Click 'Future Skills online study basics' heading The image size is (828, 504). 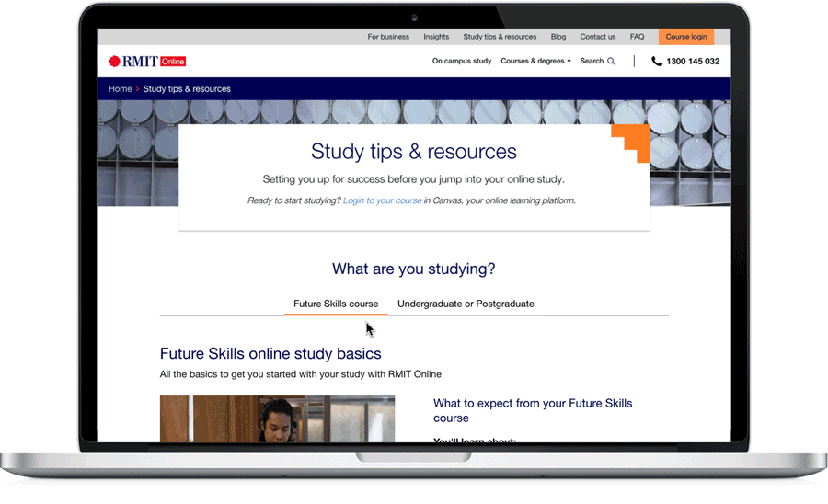270,353
